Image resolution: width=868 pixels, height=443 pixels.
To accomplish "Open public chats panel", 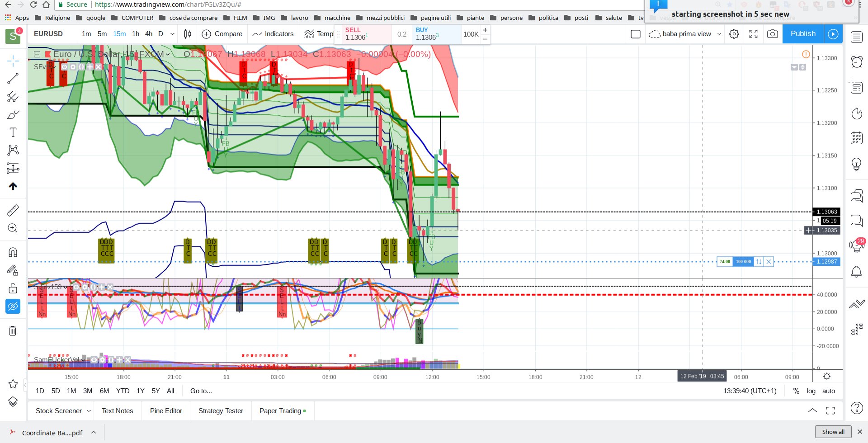I will click(857, 196).
